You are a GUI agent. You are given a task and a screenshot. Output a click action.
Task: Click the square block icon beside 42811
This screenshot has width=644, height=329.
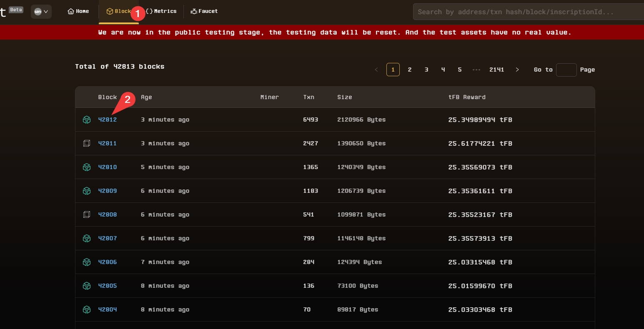point(87,144)
